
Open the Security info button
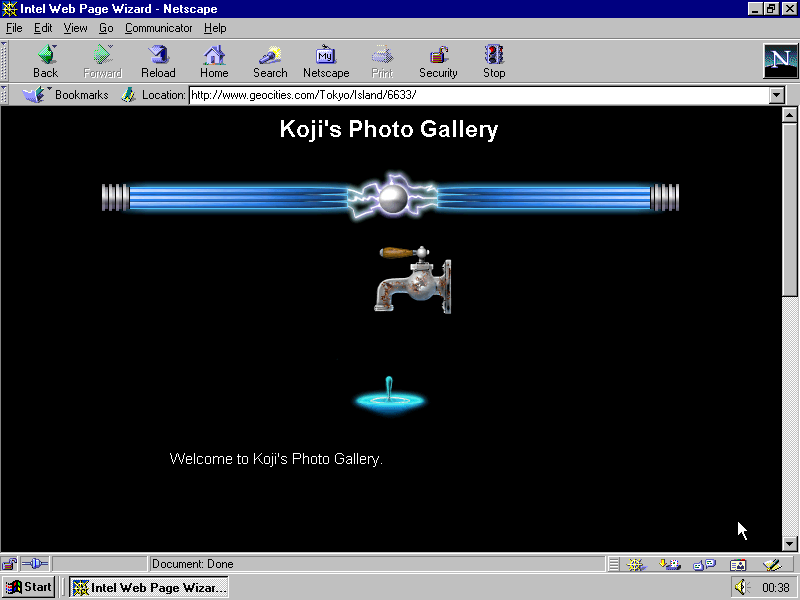(438, 61)
